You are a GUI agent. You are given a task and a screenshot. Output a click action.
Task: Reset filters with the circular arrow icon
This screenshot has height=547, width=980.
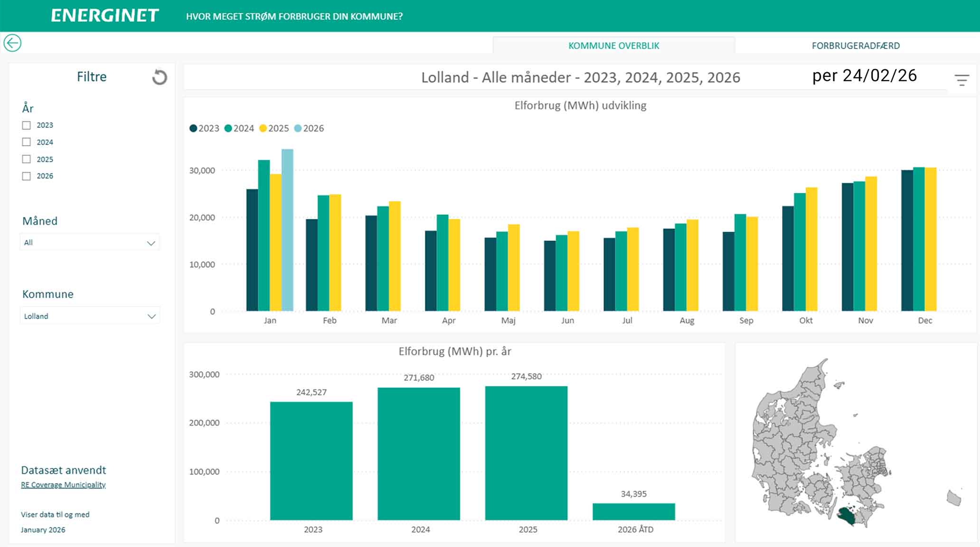[x=160, y=77]
